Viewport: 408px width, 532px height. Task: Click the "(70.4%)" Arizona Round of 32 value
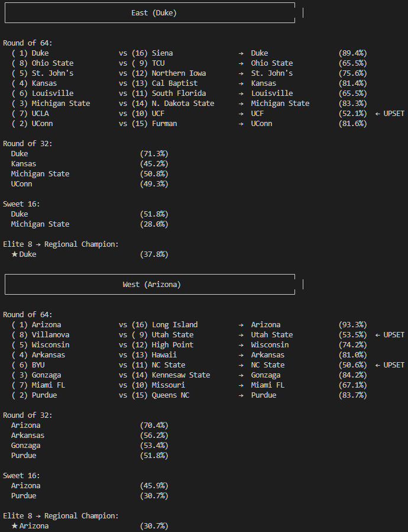pos(154,425)
